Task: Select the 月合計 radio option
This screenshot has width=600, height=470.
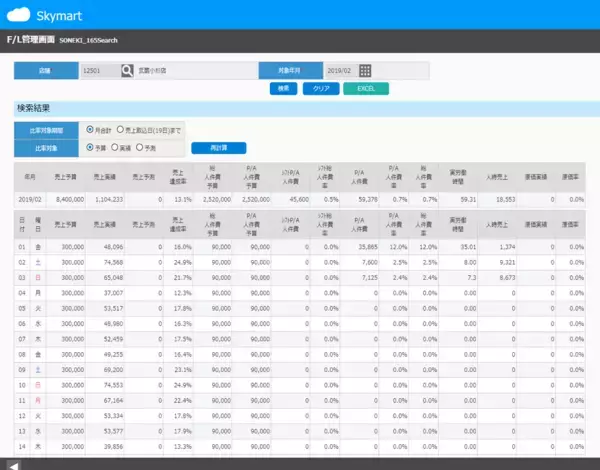Action: 91,129
